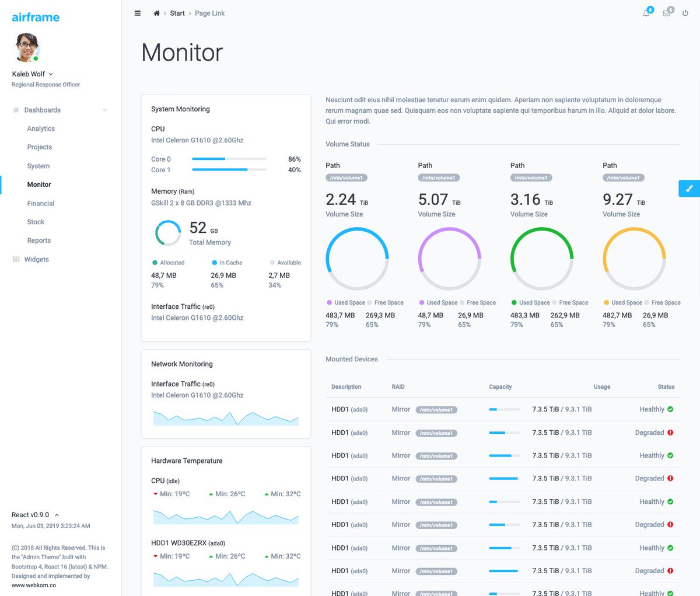Image resolution: width=700 pixels, height=596 pixels.
Task: Click the Hardware Temperature card title
Action: click(x=187, y=461)
